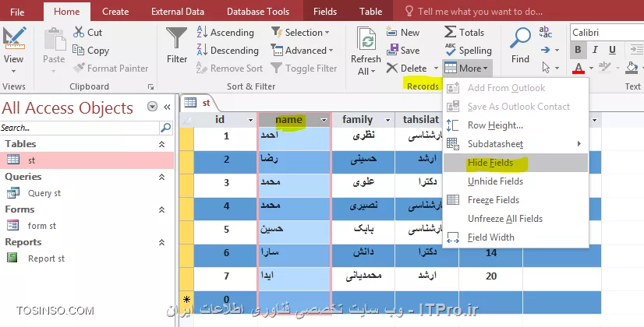Collapse the navigation pane with the double chevron

click(x=167, y=107)
